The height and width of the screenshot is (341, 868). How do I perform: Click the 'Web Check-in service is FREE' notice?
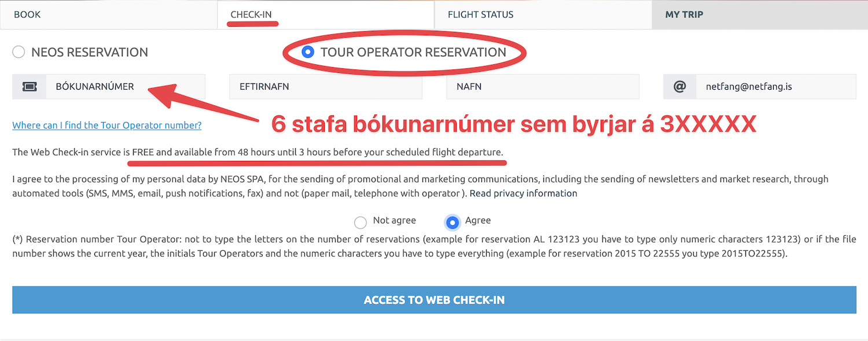click(x=258, y=152)
